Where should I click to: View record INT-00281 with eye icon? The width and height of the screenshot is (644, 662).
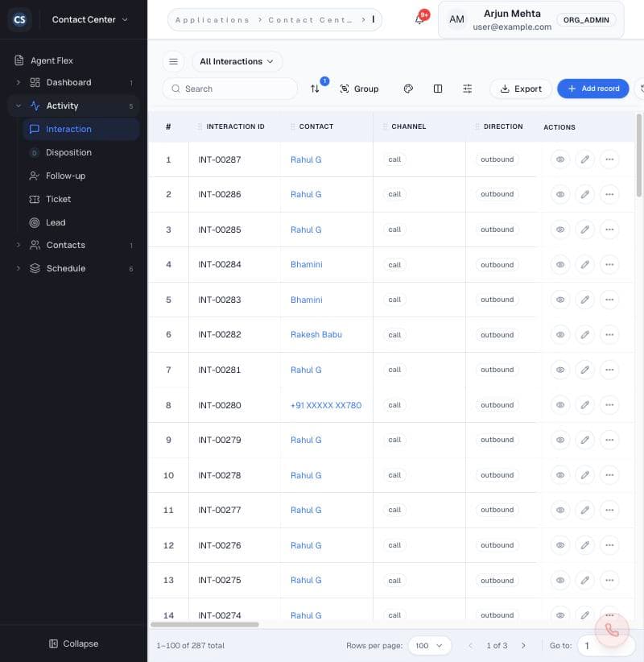560,370
